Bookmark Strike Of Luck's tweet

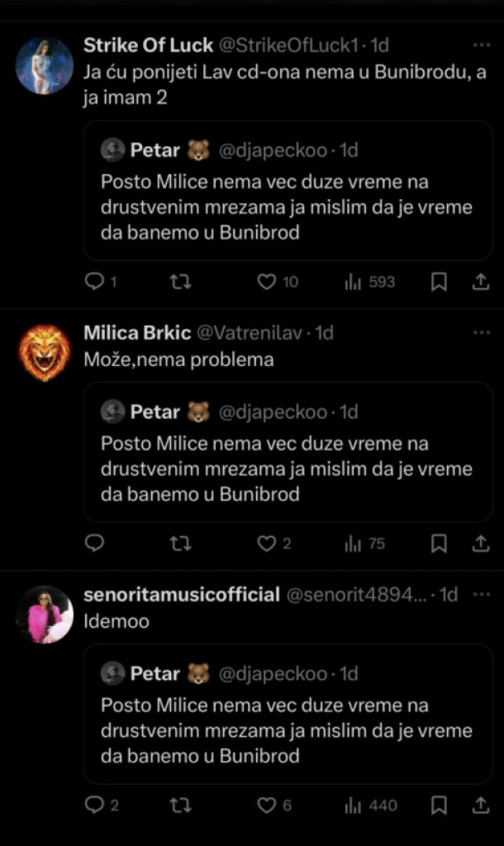(x=440, y=283)
